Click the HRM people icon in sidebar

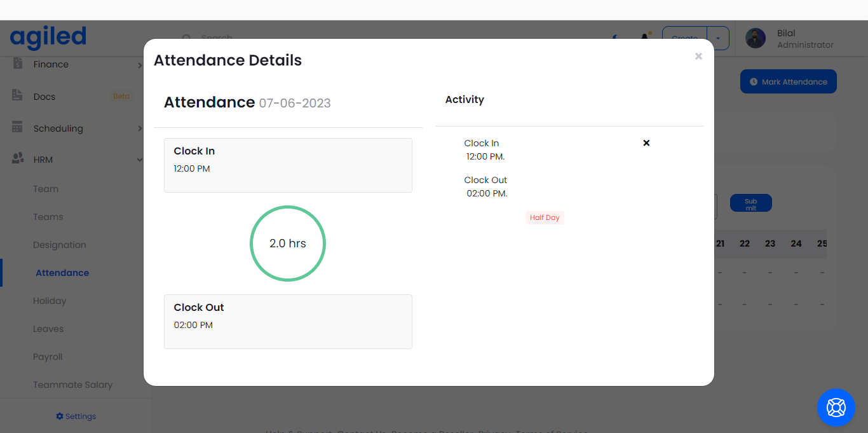tap(18, 159)
